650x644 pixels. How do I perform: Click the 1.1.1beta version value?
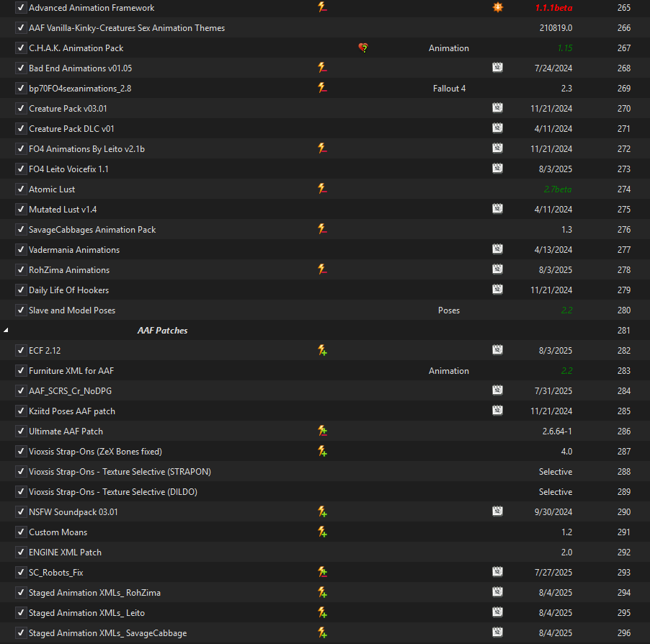tap(553, 8)
